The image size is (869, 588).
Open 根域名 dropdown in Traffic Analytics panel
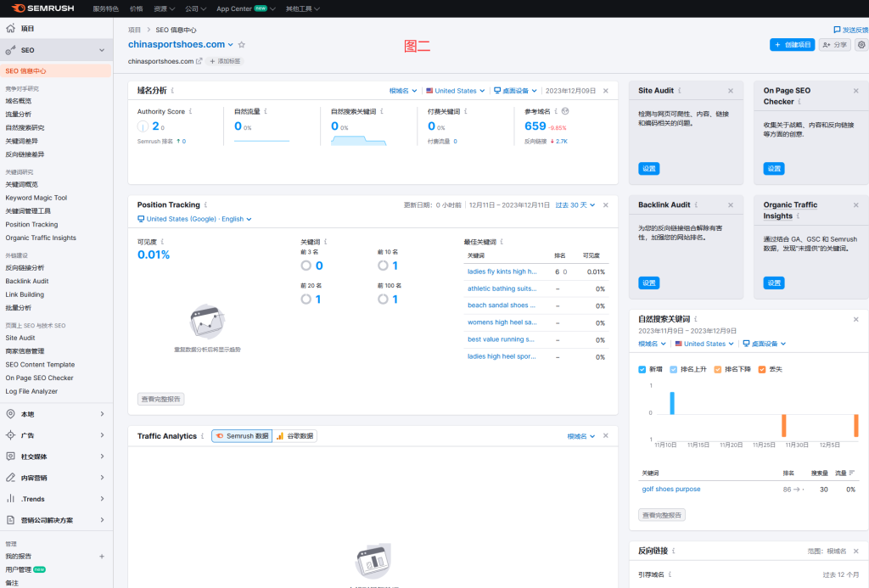[581, 436]
